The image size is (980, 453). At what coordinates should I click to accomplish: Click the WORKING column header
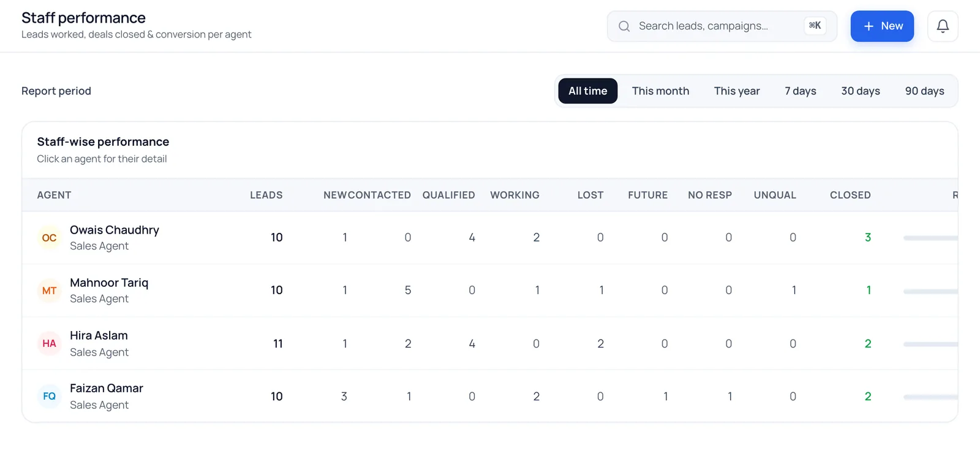(x=514, y=195)
